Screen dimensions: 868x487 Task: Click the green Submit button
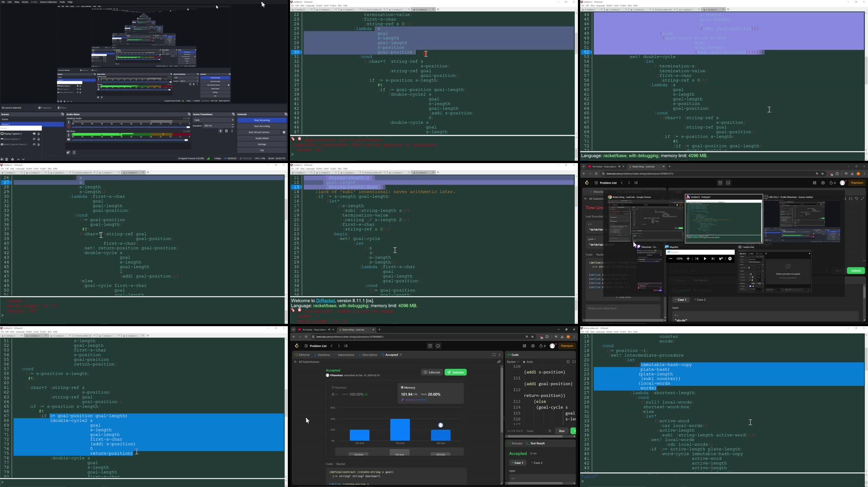coord(856,270)
